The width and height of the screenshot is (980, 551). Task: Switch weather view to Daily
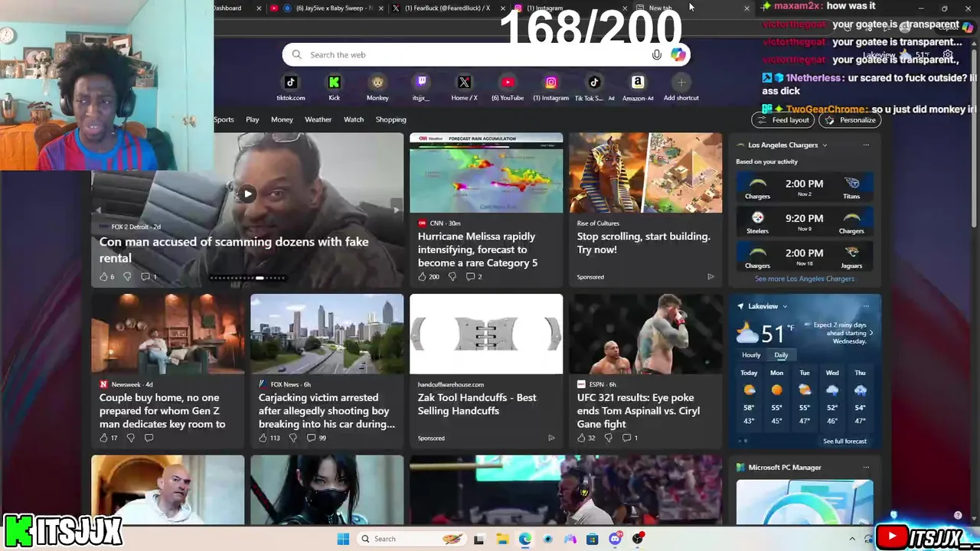(781, 355)
